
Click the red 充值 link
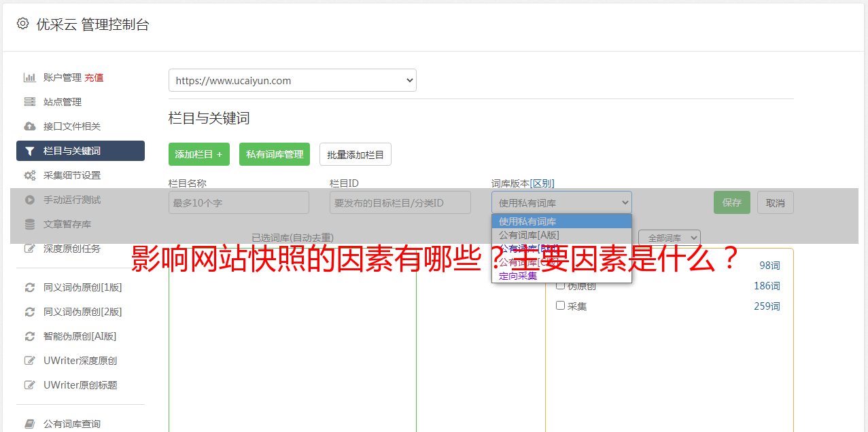pos(94,77)
